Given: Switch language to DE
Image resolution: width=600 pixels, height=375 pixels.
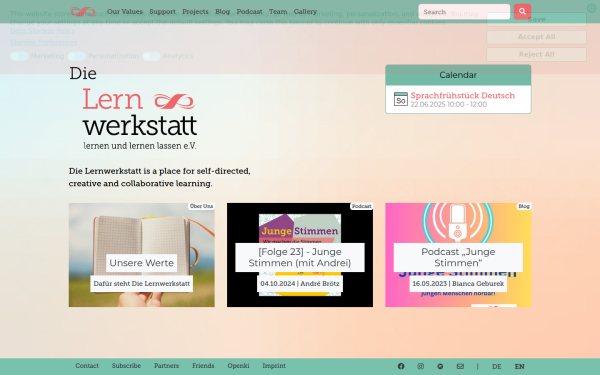Looking at the screenshot, I should pyautogui.click(x=497, y=367).
